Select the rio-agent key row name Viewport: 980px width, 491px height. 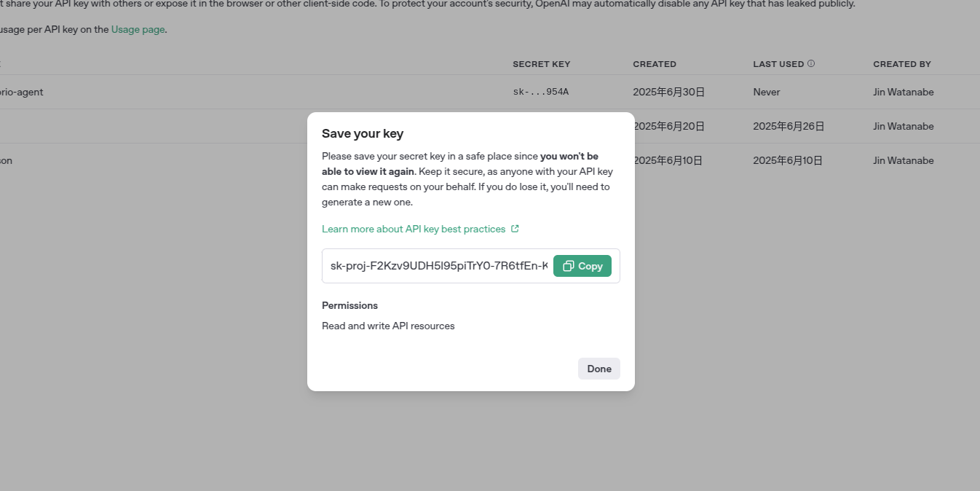[x=22, y=92]
